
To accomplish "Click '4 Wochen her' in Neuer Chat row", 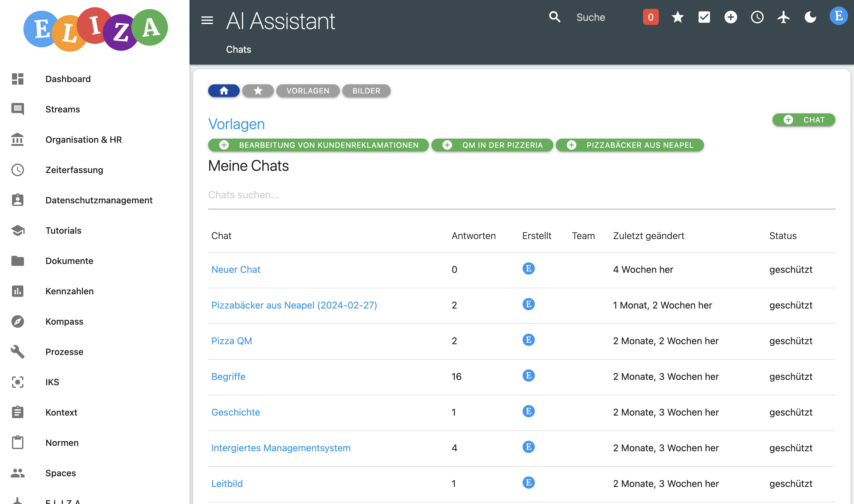I will pyautogui.click(x=643, y=269).
